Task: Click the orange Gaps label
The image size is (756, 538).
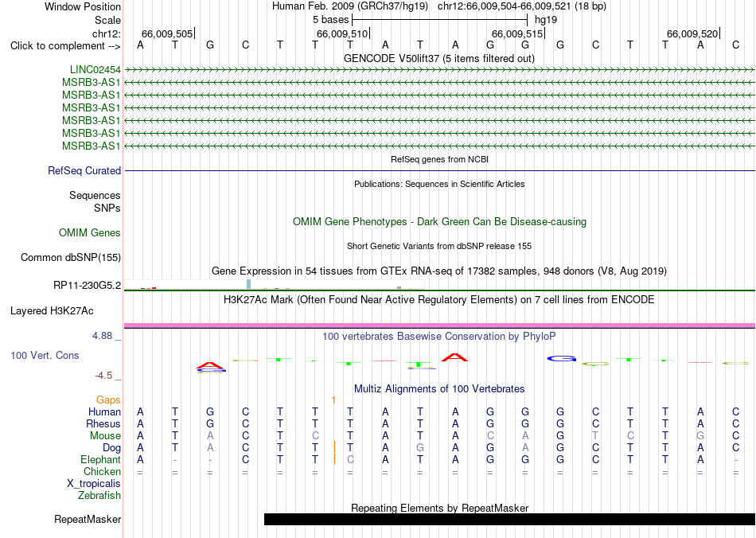Action: click(x=108, y=400)
